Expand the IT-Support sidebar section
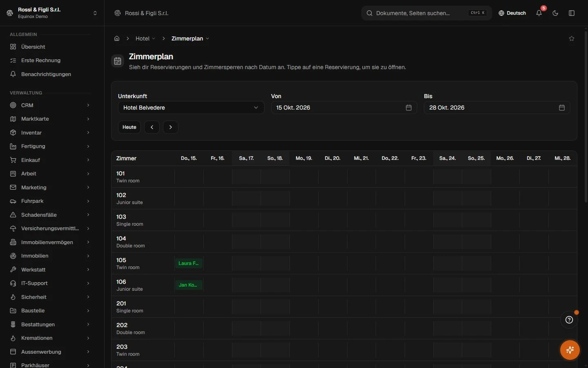Screen dimensions: 588x368 [x=50, y=283]
